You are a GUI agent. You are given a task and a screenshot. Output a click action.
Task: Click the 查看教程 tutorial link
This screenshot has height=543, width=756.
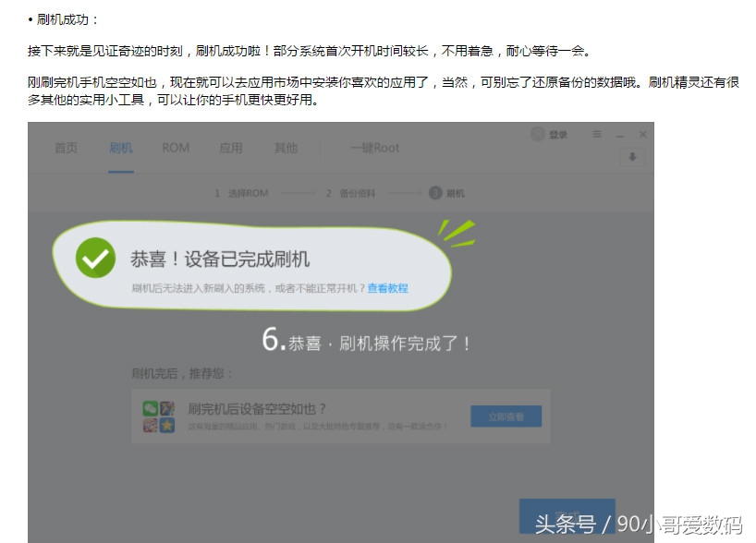click(x=386, y=288)
